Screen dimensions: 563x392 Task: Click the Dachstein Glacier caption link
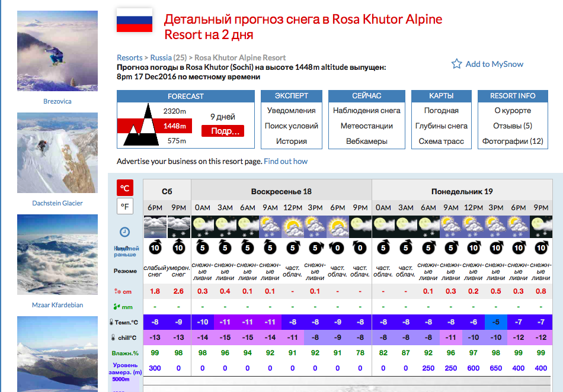(x=57, y=203)
